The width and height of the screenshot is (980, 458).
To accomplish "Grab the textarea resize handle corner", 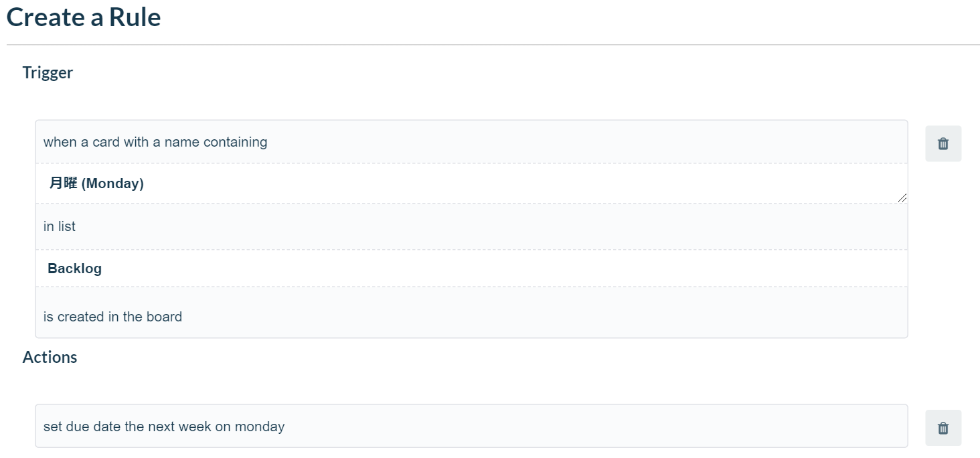I will coord(902,198).
